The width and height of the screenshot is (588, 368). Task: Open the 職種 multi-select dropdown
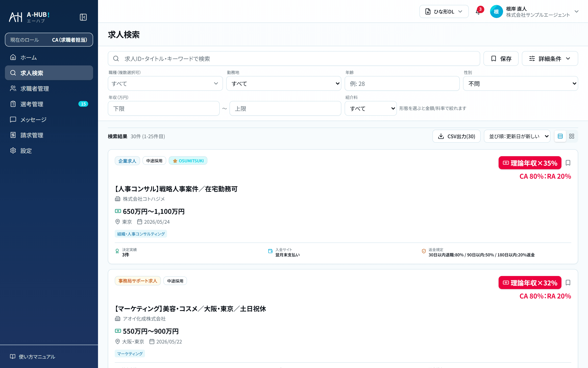[x=165, y=84]
